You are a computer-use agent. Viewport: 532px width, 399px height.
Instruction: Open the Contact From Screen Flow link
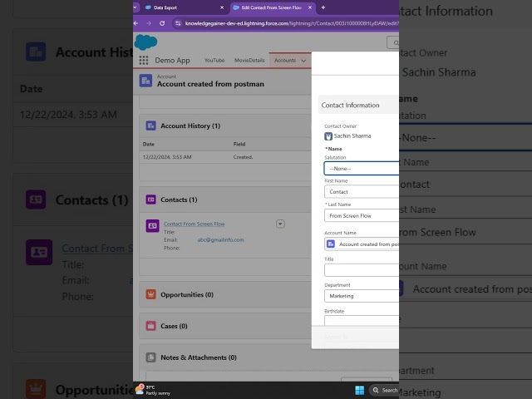coord(194,224)
